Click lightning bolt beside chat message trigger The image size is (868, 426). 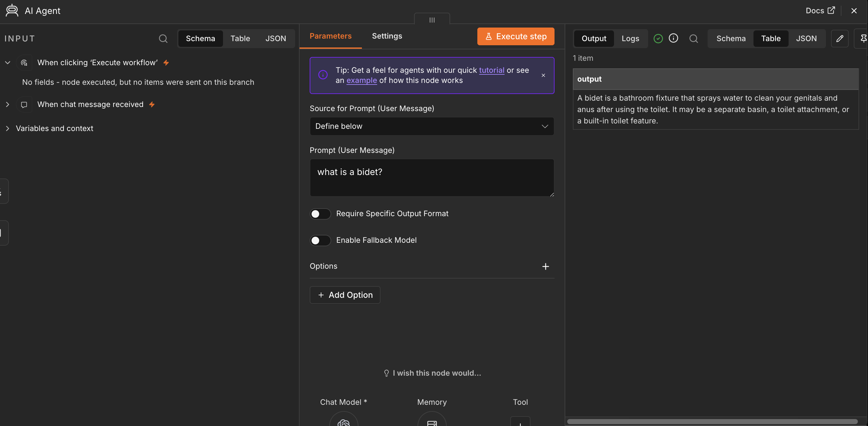tap(152, 104)
